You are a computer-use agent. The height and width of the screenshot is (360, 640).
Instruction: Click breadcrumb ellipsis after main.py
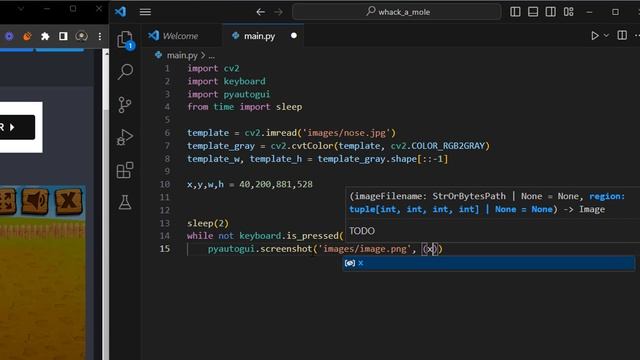211,56
